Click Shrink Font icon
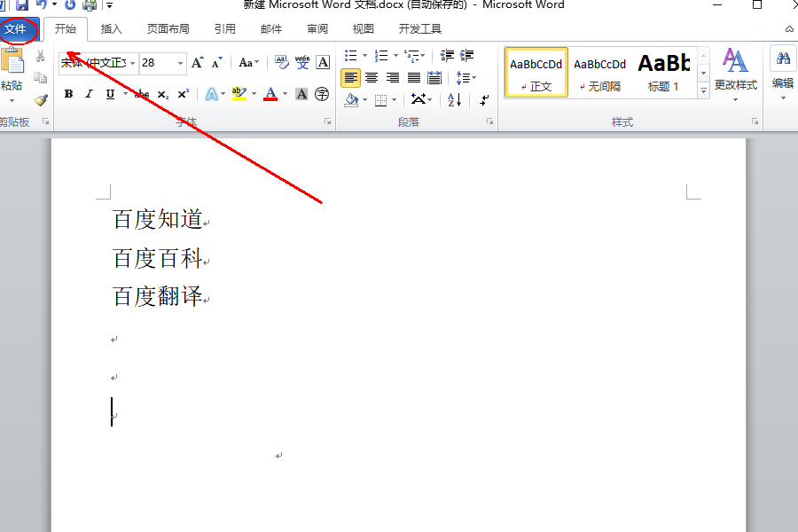This screenshot has height=532, width=798. click(217, 63)
